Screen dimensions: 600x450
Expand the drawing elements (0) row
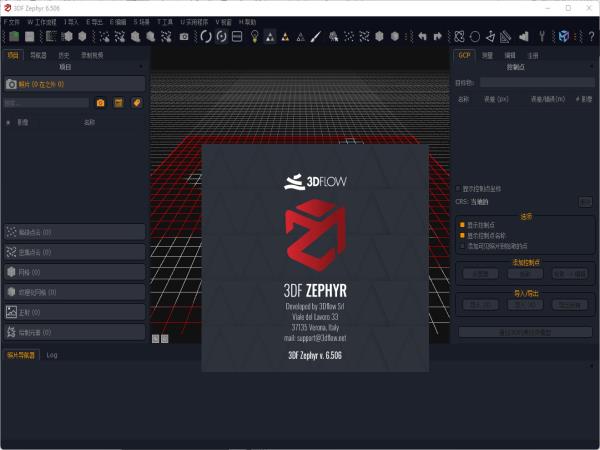pyautogui.click(x=75, y=332)
